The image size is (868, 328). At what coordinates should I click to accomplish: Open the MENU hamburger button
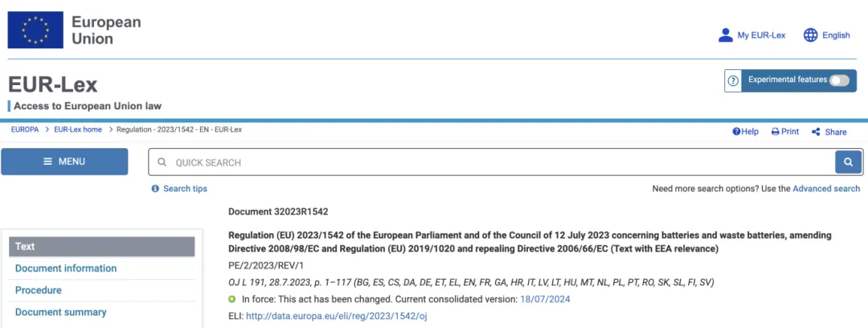(x=64, y=162)
